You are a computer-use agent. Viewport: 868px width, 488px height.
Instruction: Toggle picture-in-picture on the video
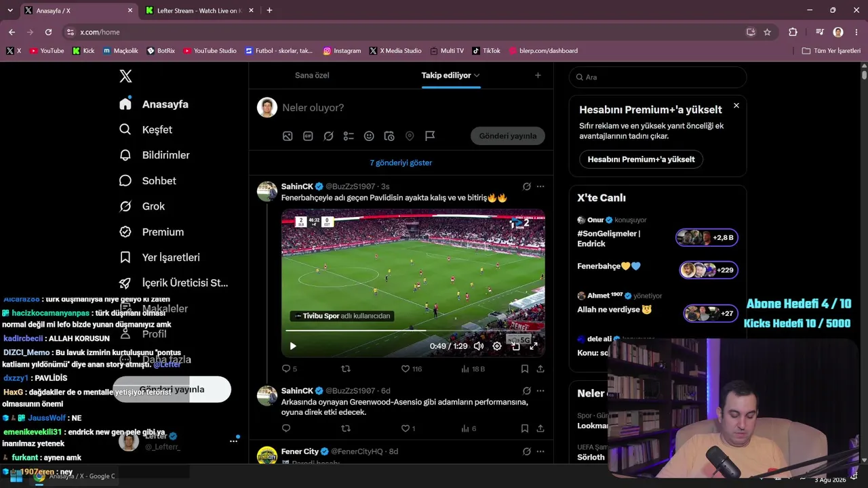point(515,346)
